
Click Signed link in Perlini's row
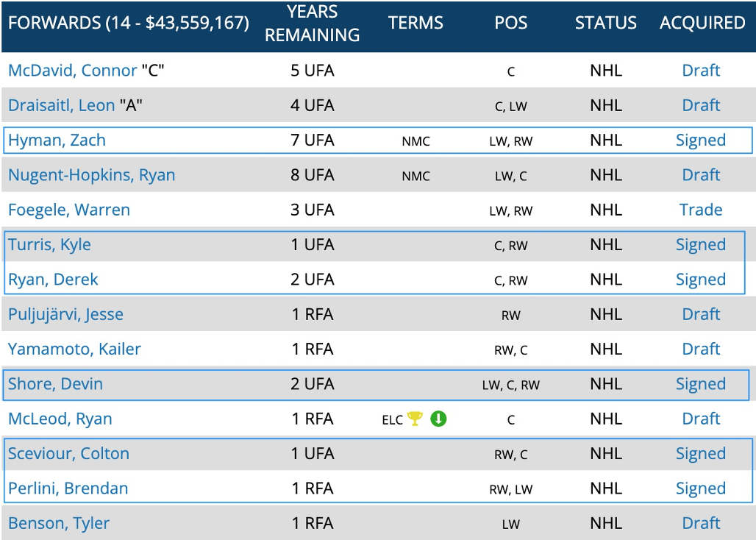click(701, 489)
